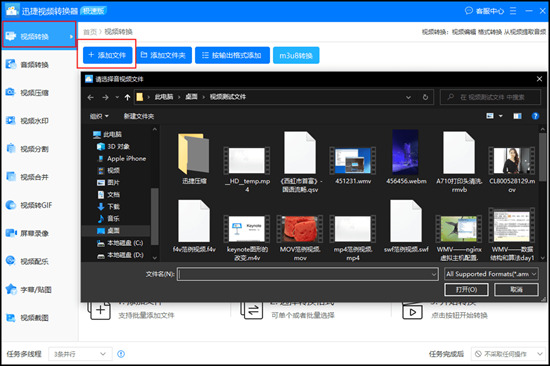The height and width of the screenshot is (366, 550).
Task: Select the MOV范例视频.mov file
Action: (x=300, y=238)
